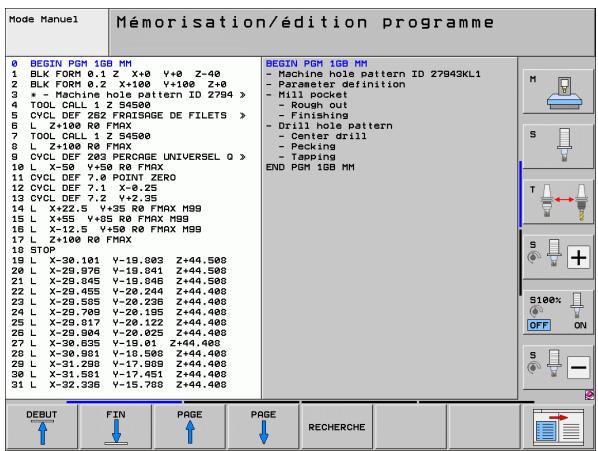Jump to program end with FIN
The width and height of the screenshot is (598, 451).
click(x=116, y=426)
